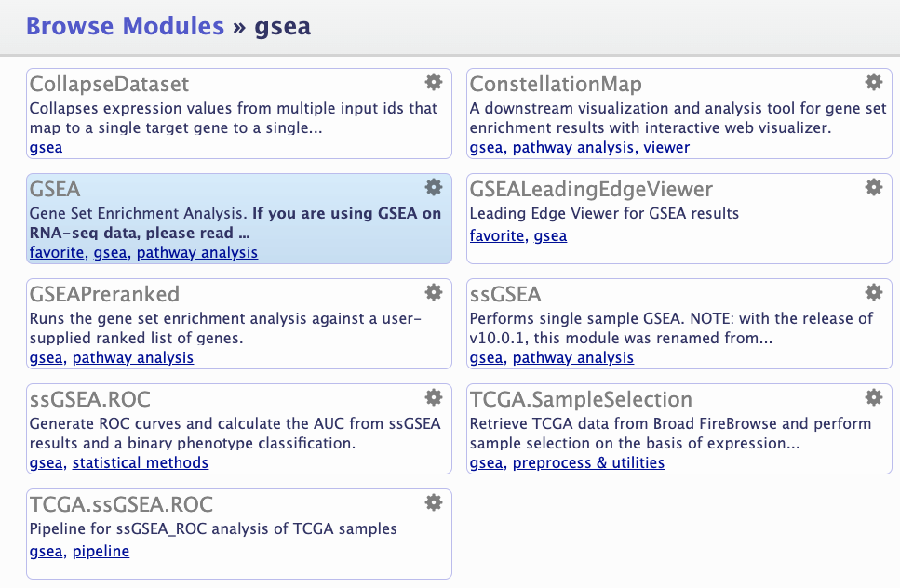Open pathway analysis link under GSEA
The width and height of the screenshot is (900, 588).
(x=197, y=252)
